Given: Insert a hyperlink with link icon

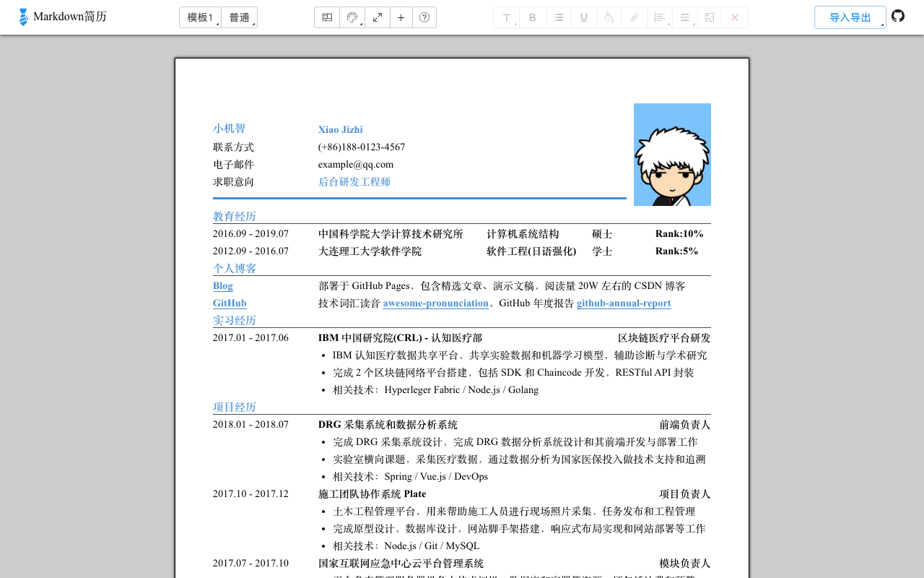Looking at the screenshot, I should pyautogui.click(x=635, y=17).
